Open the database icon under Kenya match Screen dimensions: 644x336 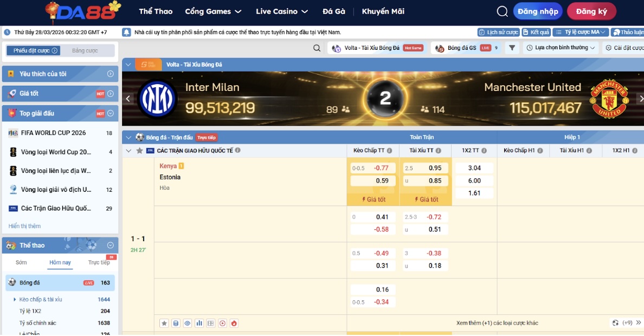pos(176,324)
